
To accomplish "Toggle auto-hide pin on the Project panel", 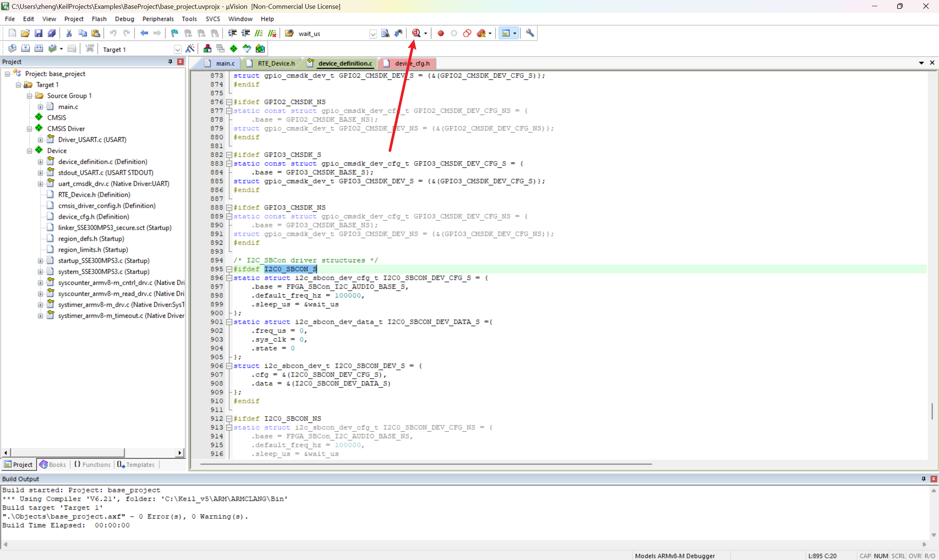I will tap(170, 62).
